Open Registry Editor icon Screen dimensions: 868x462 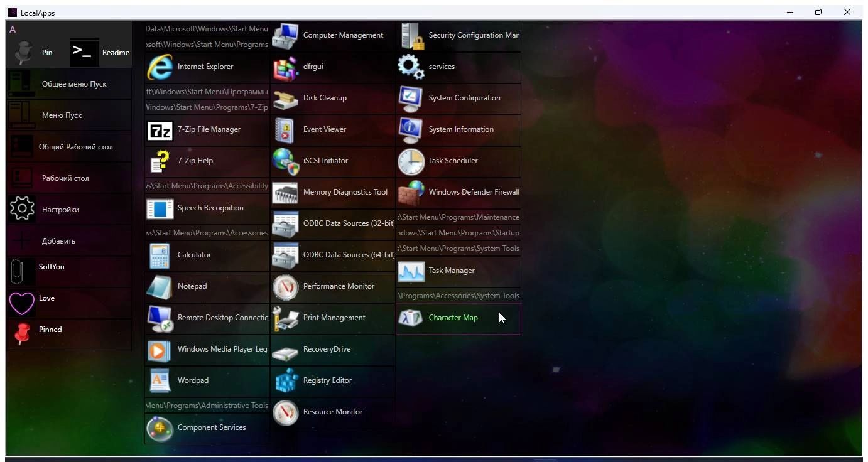click(285, 380)
